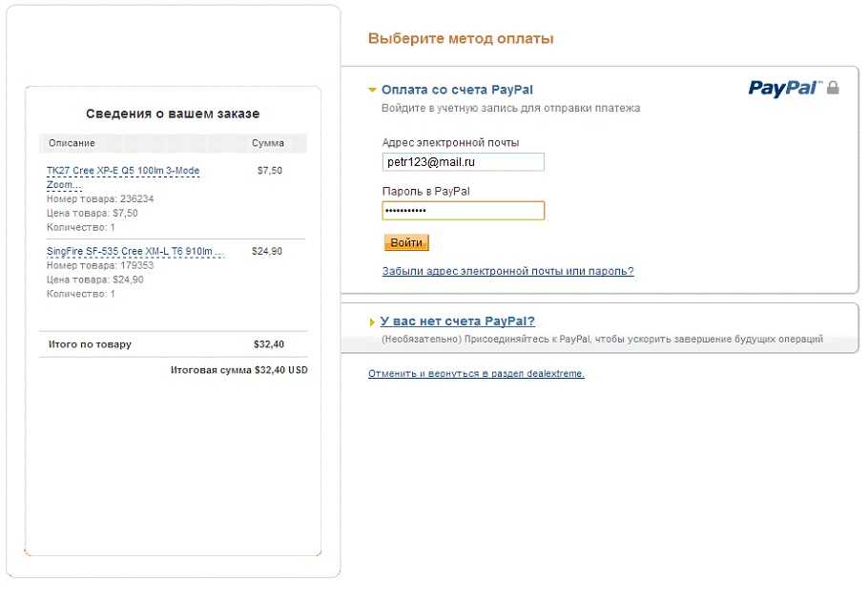Open the forgotten email or password link
868x601 pixels.
point(507,271)
